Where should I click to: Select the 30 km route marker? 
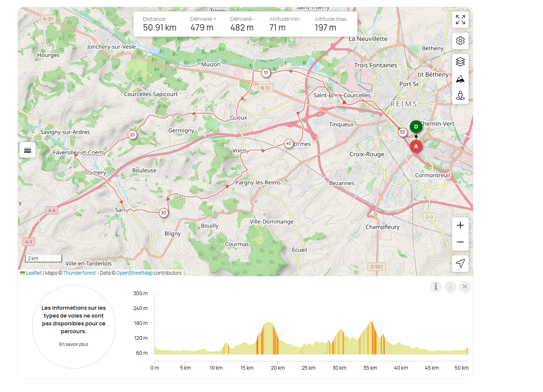(163, 213)
